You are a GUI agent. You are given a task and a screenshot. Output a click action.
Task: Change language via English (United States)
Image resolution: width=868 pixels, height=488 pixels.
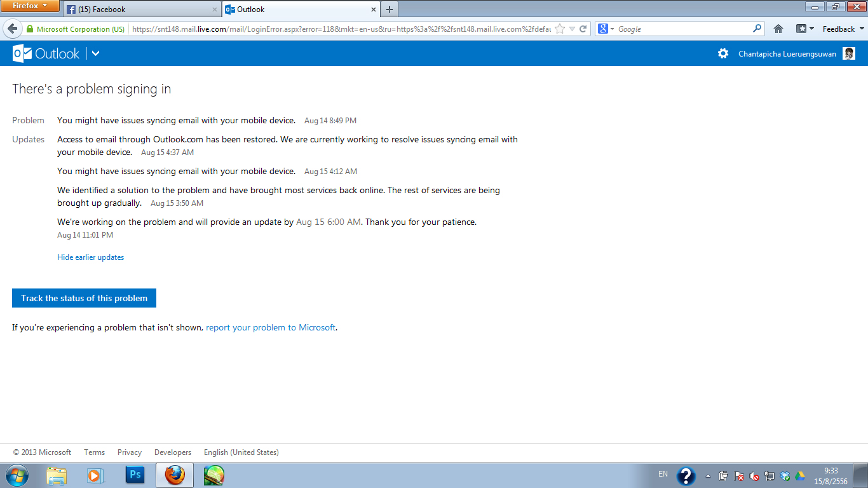coord(241,452)
